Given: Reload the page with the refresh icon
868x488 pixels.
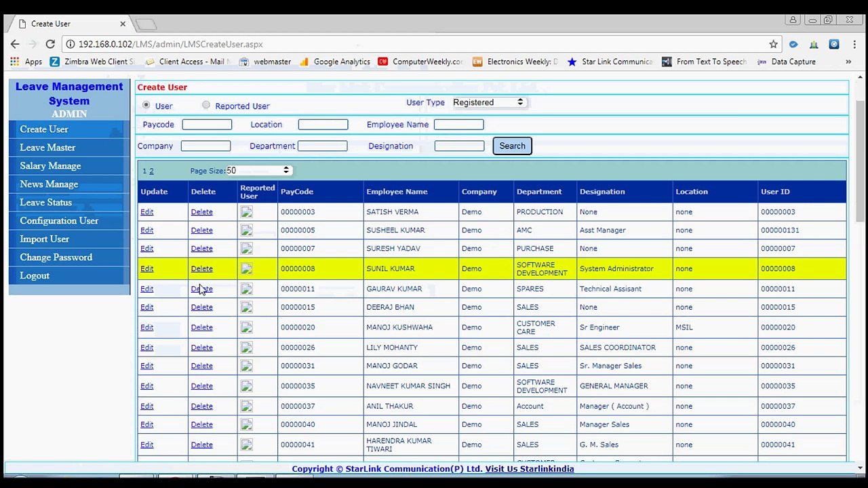Looking at the screenshot, I should pos(50,44).
